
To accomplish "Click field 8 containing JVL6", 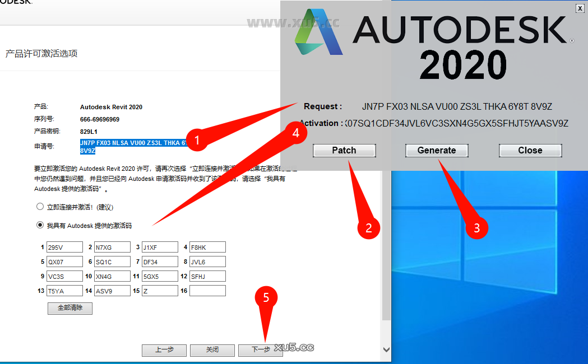I will 207,261.
